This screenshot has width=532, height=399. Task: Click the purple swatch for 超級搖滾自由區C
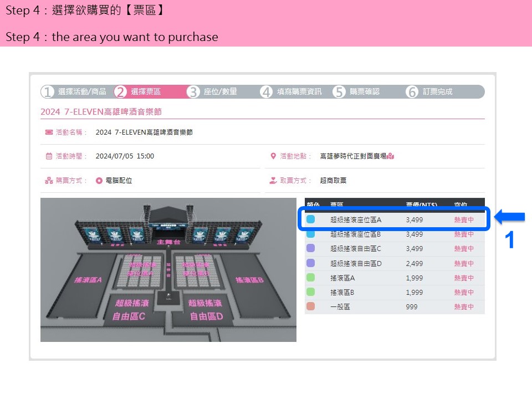(x=311, y=249)
